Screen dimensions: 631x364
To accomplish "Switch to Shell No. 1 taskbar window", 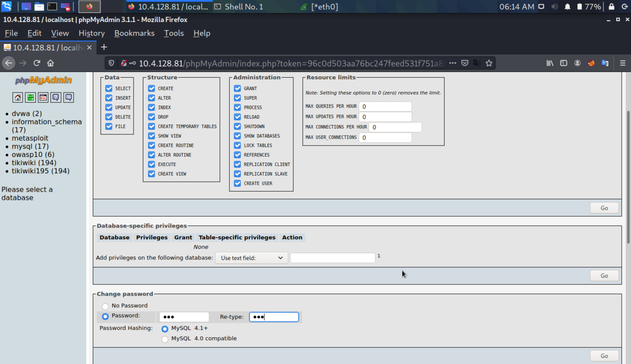I will click(x=239, y=7).
